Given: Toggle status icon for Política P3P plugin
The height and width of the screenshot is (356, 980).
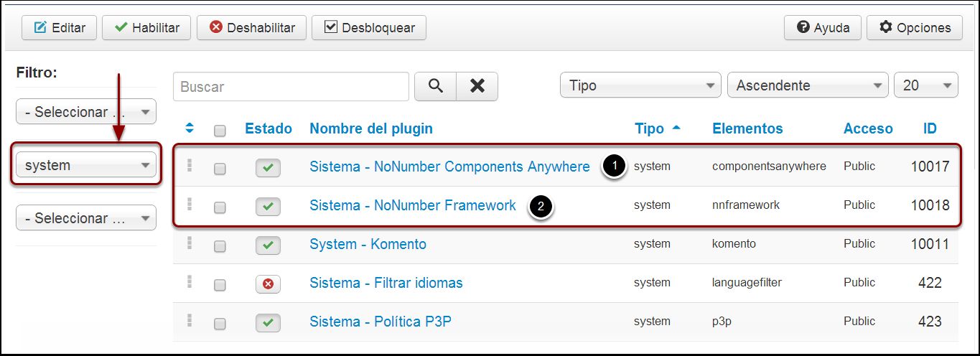Looking at the screenshot, I should [x=268, y=323].
